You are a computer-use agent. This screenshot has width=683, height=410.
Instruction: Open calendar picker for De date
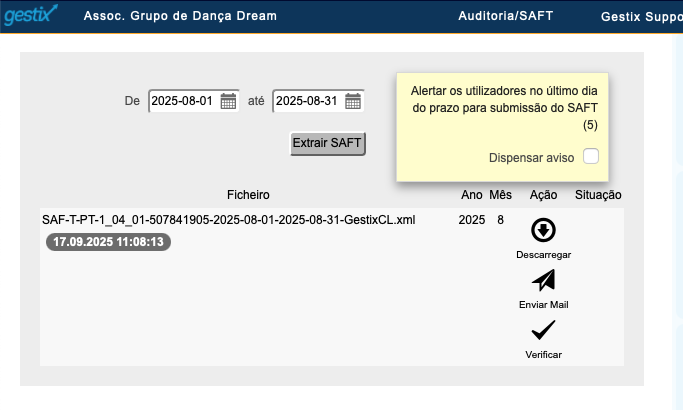click(x=228, y=101)
